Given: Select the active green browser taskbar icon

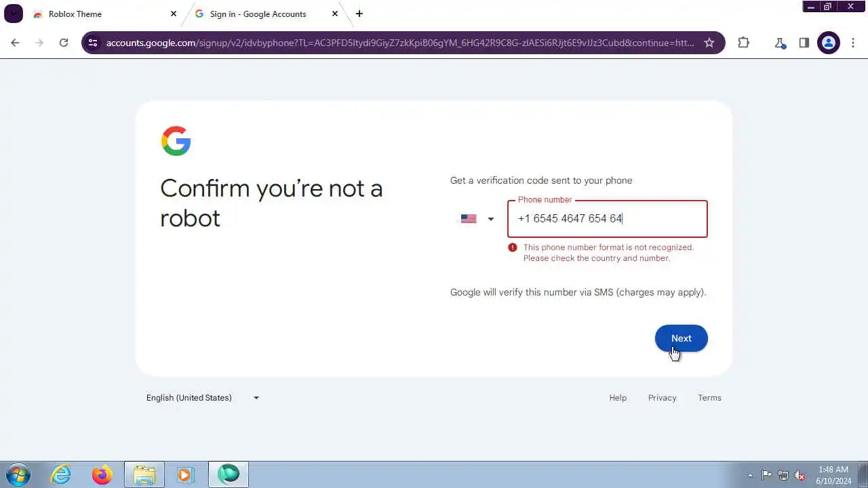Looking at the screenshot, I should (x=229, y=474).
